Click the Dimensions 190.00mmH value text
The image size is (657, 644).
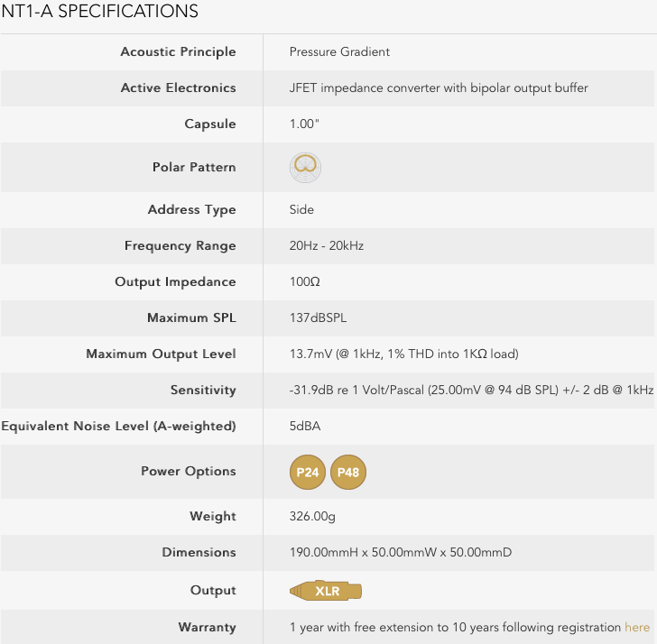pyautogui.click(x=400, y=553)
